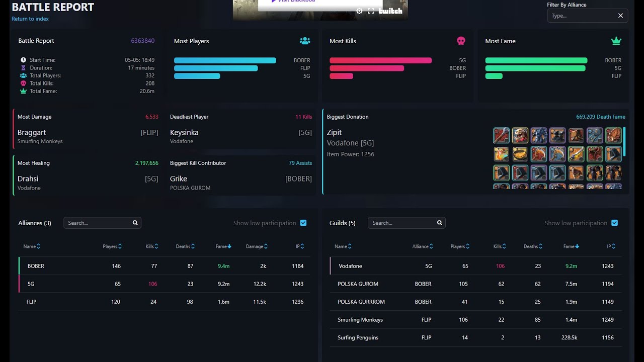Screen dimensions: 644x362
Task: Toggle fullscreen on the Twitch player
Action: point(371,11)
